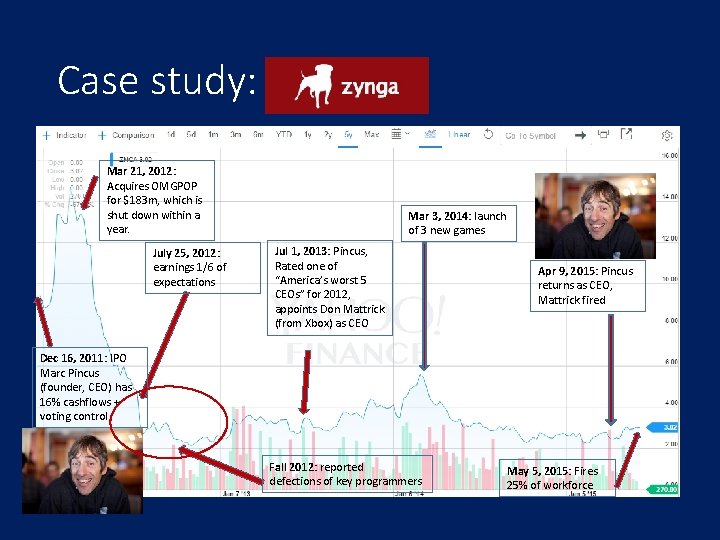This screenshot has height=540, width=720.
Task: Click the "Mar 21, 2012" annotation text
Action: click(x=140, y=171)
